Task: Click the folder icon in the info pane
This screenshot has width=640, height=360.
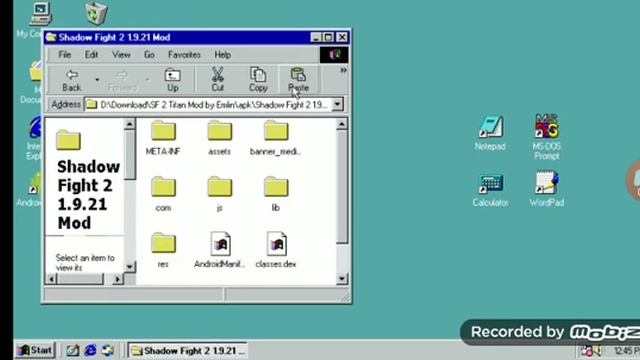Action: 68,140
